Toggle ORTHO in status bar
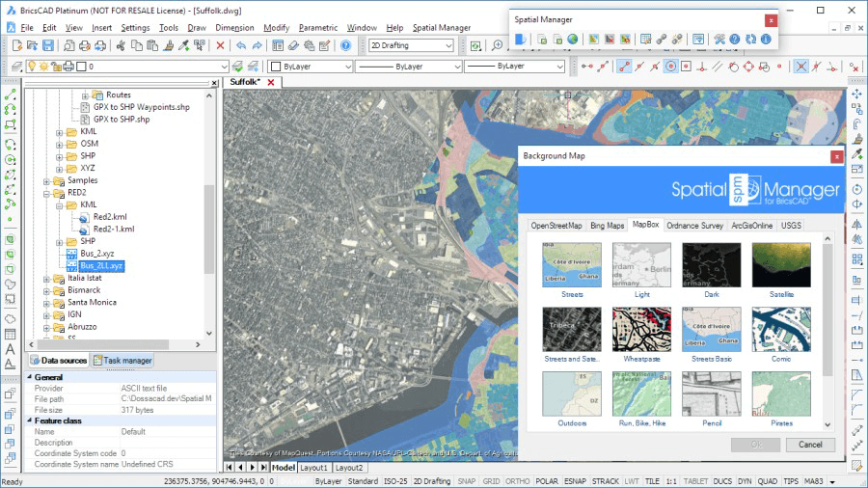 [x=518, y=481]
